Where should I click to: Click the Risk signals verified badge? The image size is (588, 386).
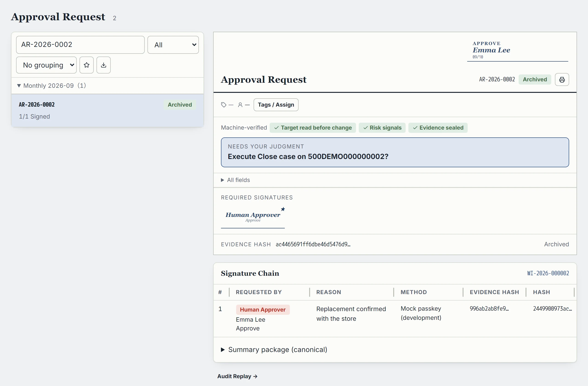382,128
